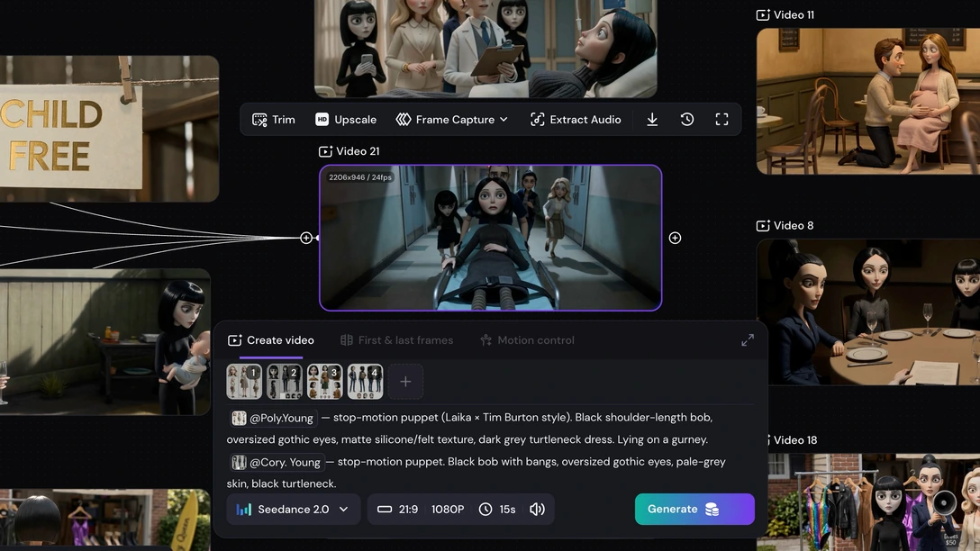Select the CHILD FREE sign video thumbnail
This screenshot has height=551, width=980.
(x=109, y=129)
